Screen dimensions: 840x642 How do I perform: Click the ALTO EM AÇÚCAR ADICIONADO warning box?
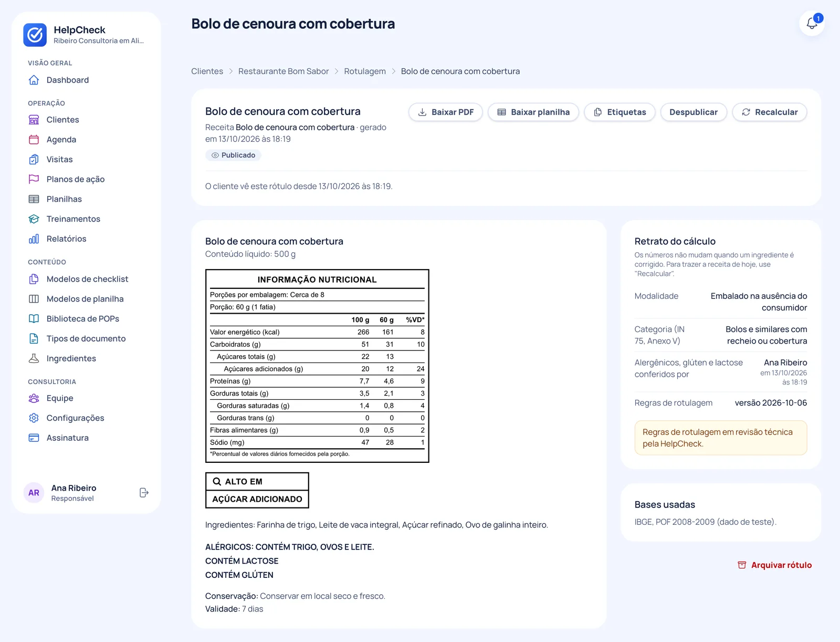(257, 490)
